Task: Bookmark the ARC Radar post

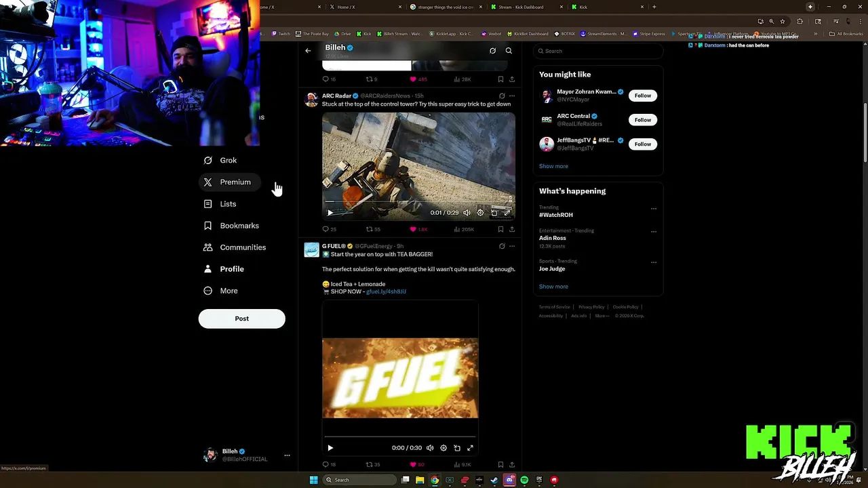Action: [x=500, y=229]
